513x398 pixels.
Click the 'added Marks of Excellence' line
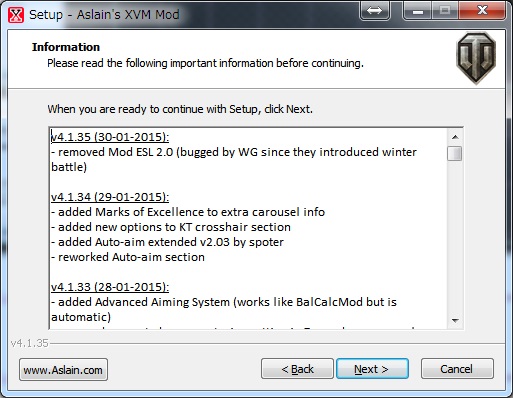(188, 212)
